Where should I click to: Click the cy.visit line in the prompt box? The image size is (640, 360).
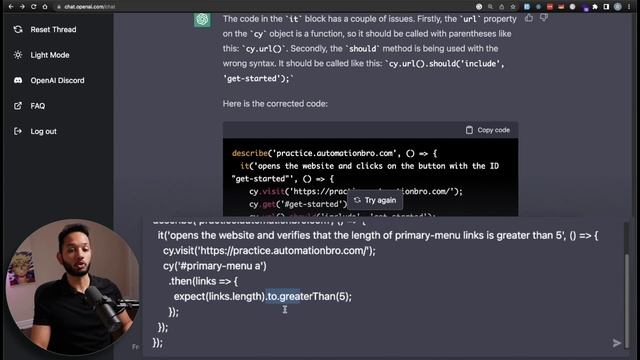[269, 251]
